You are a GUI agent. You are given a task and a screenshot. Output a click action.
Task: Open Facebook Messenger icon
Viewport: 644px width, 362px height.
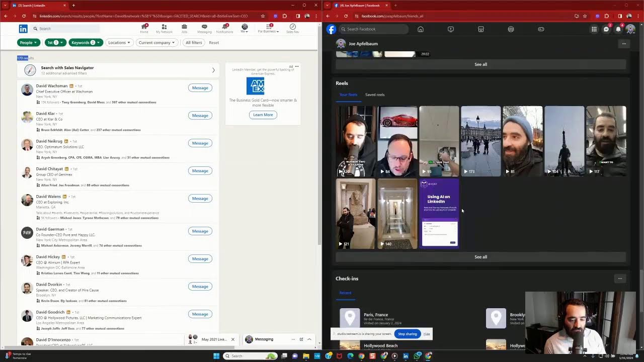[606, 29]
